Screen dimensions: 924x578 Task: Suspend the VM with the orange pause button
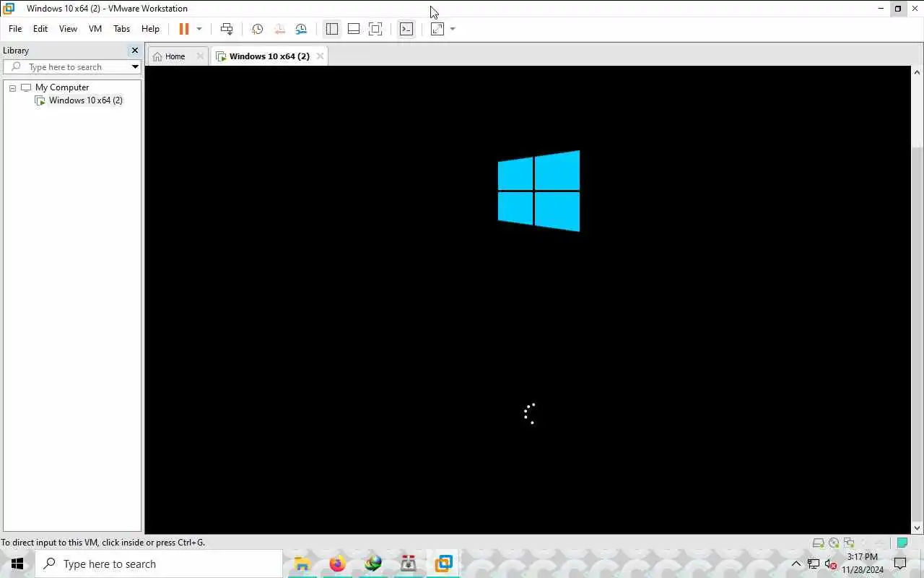coord(183,29)
